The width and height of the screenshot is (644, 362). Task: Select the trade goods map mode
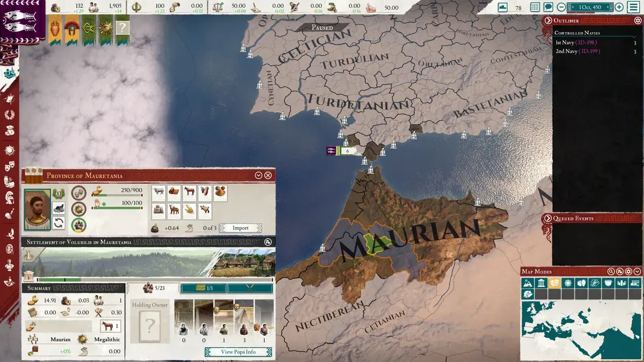(635, 283)
